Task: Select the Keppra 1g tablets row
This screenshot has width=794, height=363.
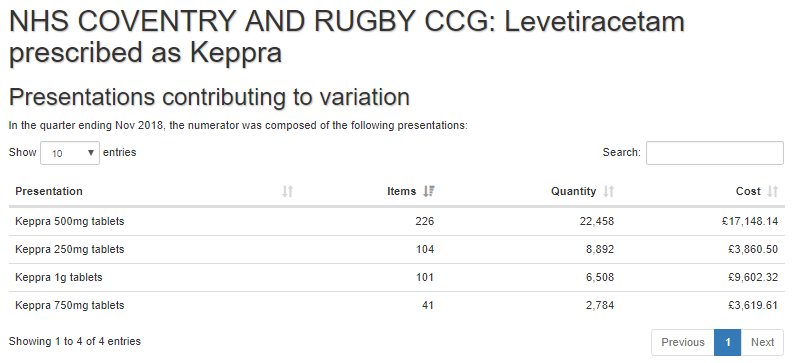Action: 396,277
